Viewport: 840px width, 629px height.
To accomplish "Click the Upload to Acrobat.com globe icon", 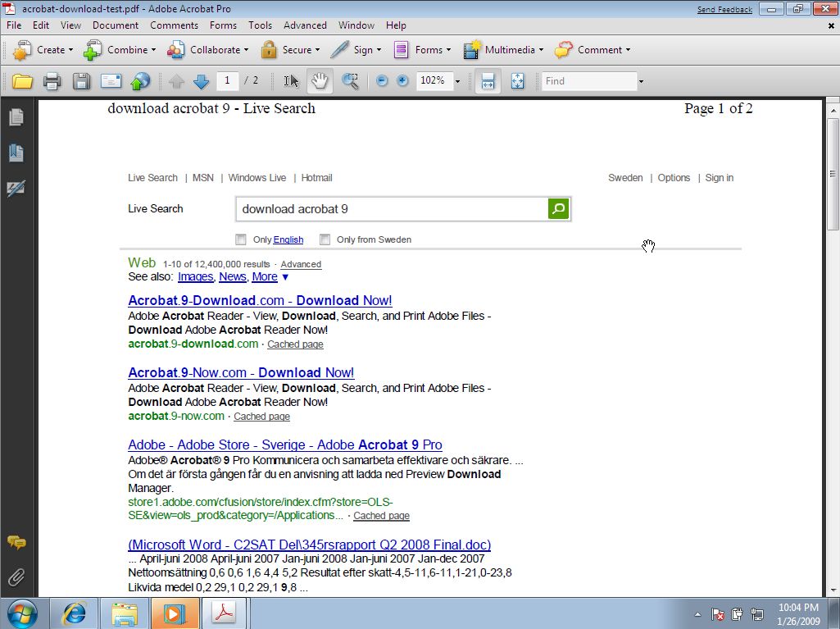I will (x=140, y=81).
